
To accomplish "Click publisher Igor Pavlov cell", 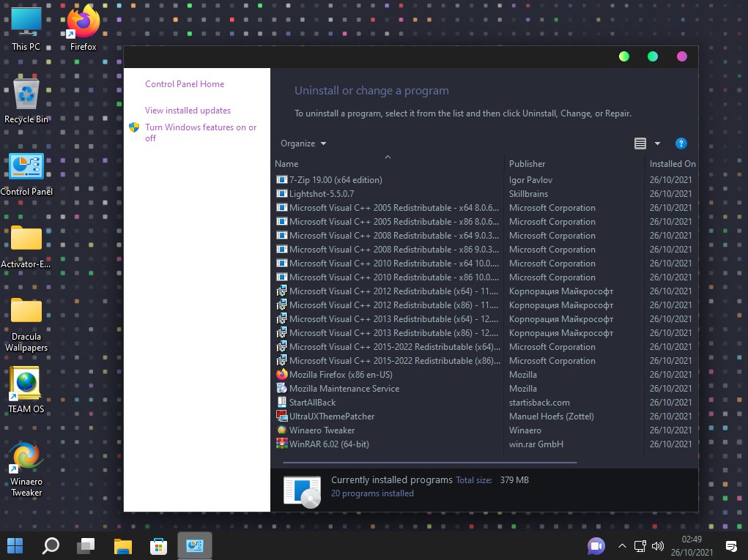I will point(530,179).
